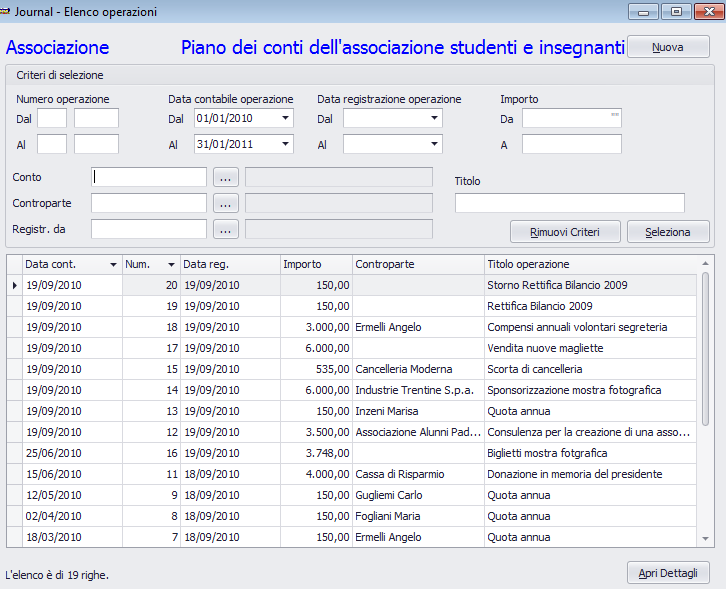
Task: Focus first Numero operazione Al field
Action: pos(52,144)
